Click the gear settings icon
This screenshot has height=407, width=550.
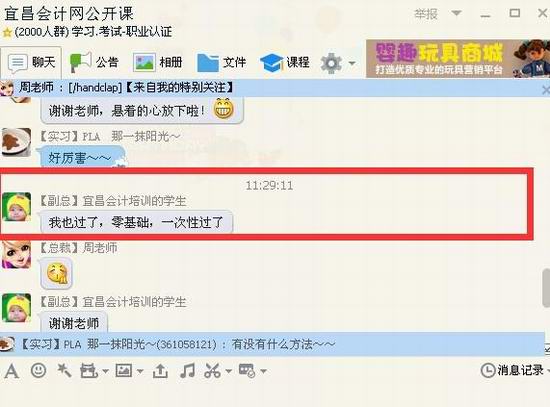[x=331, y=63]
